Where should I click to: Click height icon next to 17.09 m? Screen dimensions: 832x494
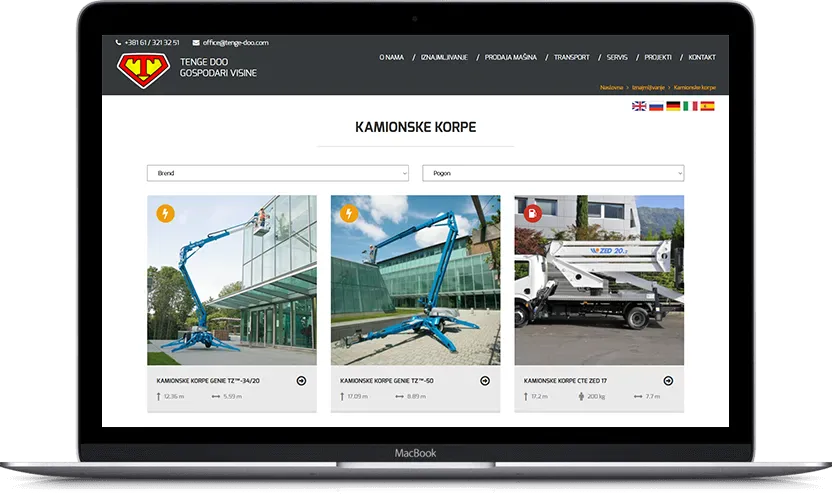342,396
